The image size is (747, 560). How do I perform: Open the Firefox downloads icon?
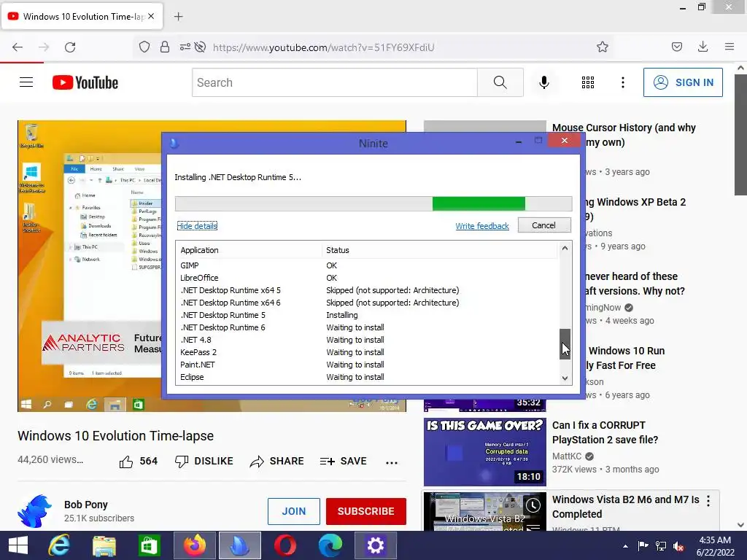(x=703, y=47)
